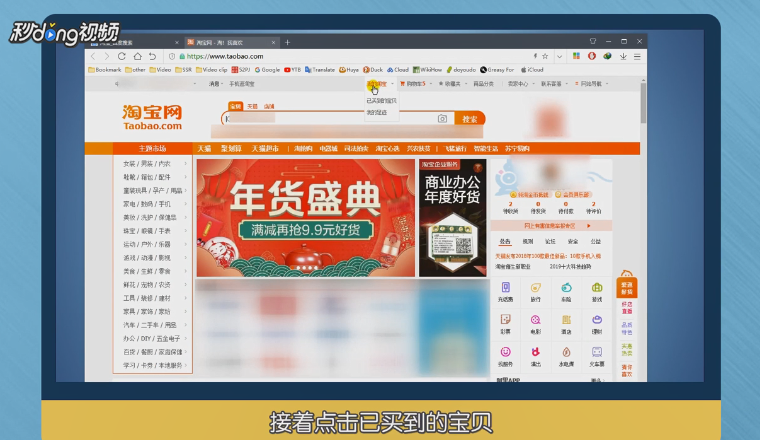760x440 pixels.
Task: Click the site security lock icon
Action: pyautogui.click(x=182, y=57)
